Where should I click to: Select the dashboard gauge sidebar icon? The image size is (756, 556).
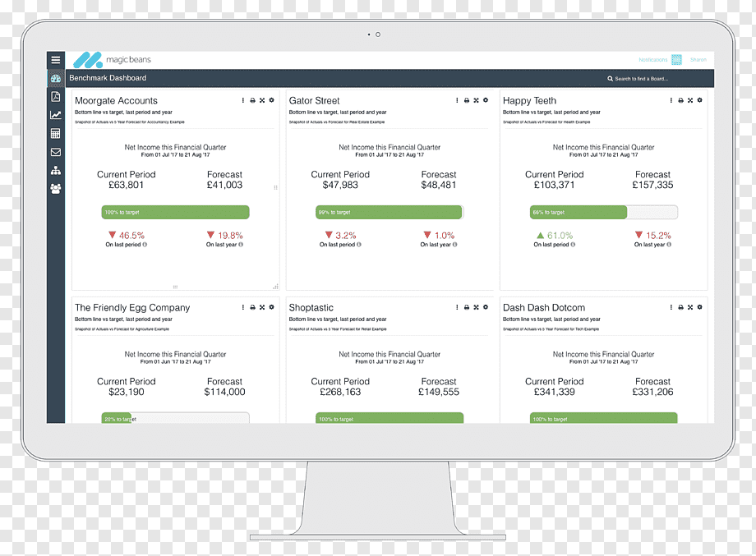pos(56,78)
